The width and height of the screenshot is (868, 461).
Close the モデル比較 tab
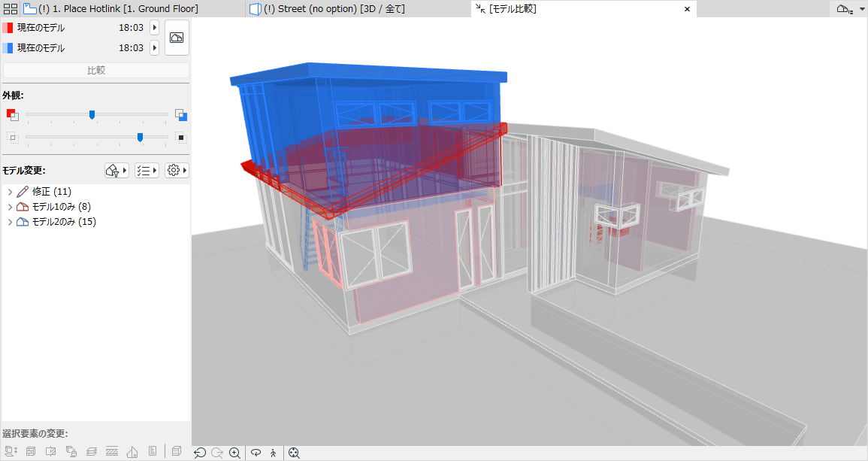pos(687,9)
